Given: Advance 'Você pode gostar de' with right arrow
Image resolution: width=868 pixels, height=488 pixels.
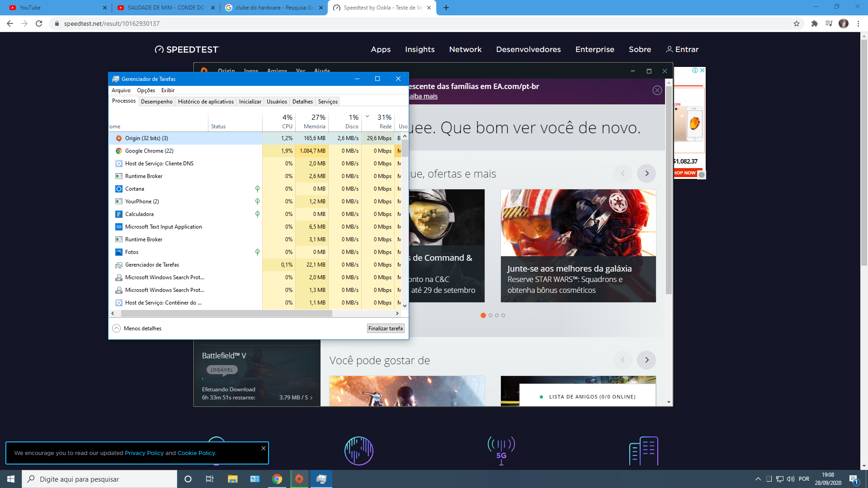Looking at the screenshot, I should pyautogui.click(x=646, y=360).
